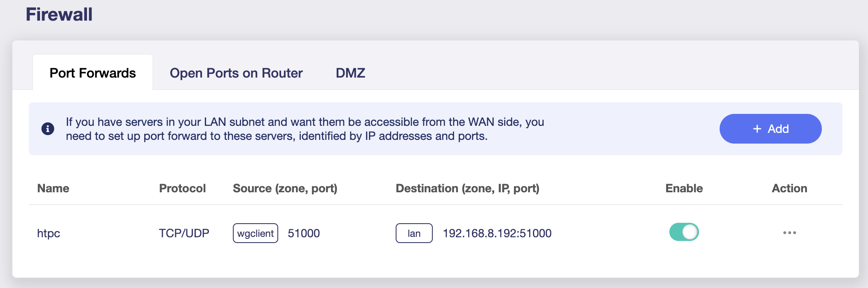Click the Firewall page heading

click(59, 14)
